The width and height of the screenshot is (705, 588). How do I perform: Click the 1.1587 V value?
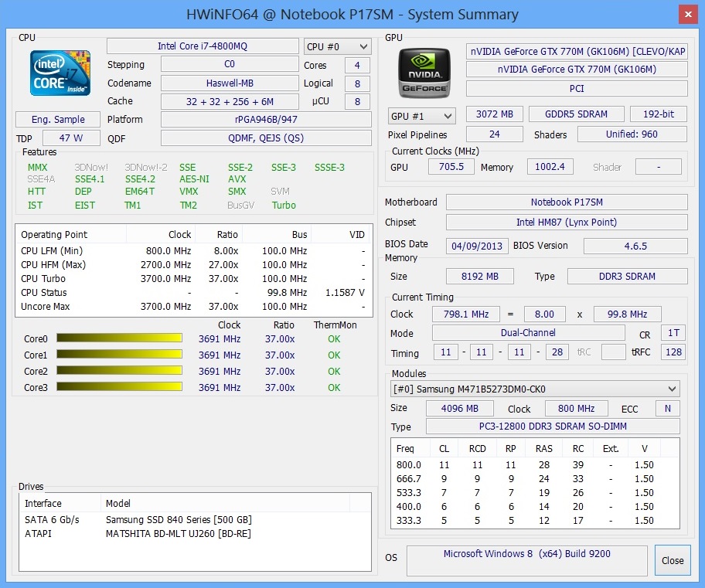pos(345,293)
